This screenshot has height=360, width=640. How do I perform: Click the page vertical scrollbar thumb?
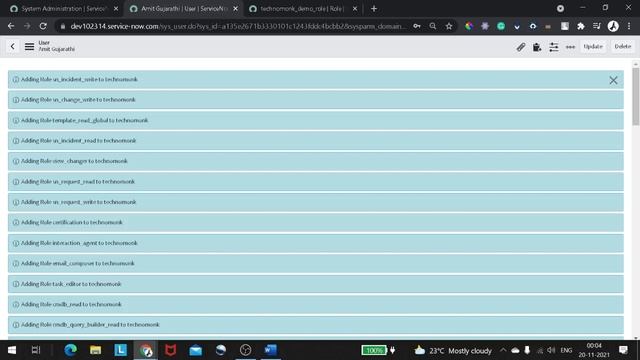pos(636,97)
